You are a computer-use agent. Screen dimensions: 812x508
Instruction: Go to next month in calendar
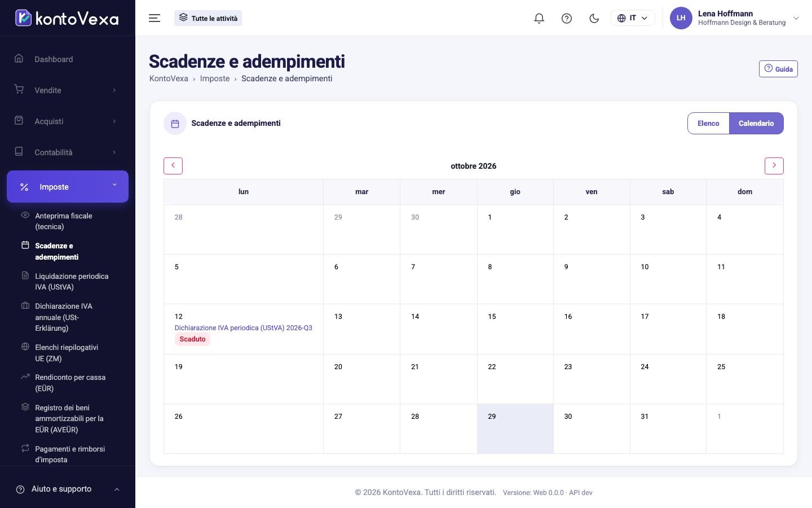tap(774, 166)
